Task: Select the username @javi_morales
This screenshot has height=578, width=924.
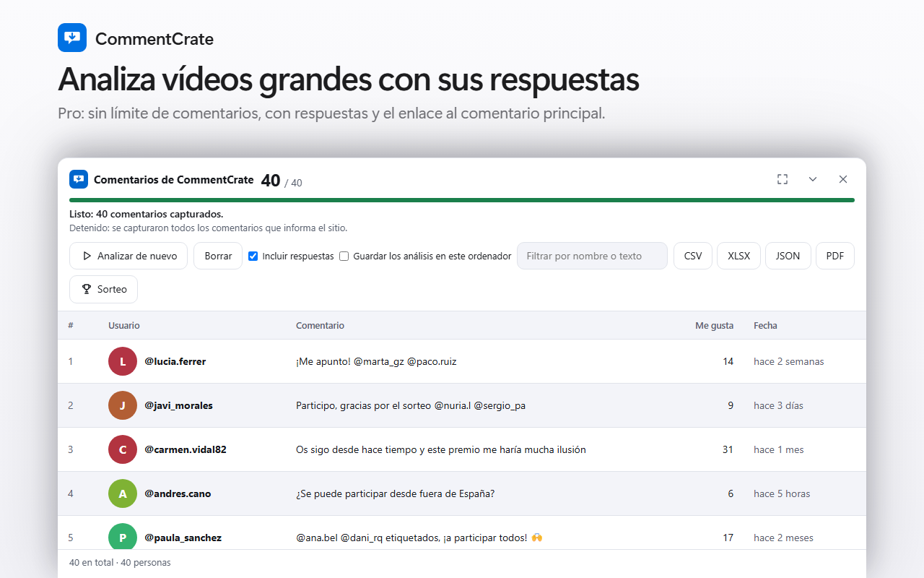Action: (178, 405)
